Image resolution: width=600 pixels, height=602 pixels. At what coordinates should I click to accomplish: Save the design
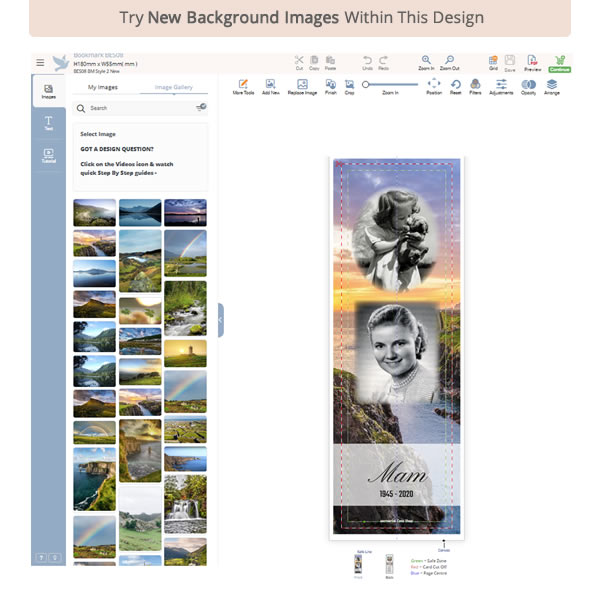click(x=510, y=63)
